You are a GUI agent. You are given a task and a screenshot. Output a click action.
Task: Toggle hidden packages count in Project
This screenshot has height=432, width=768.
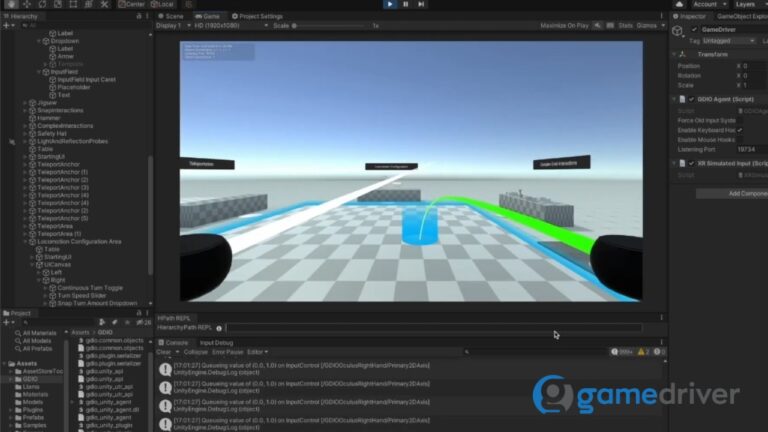[144, 322]
